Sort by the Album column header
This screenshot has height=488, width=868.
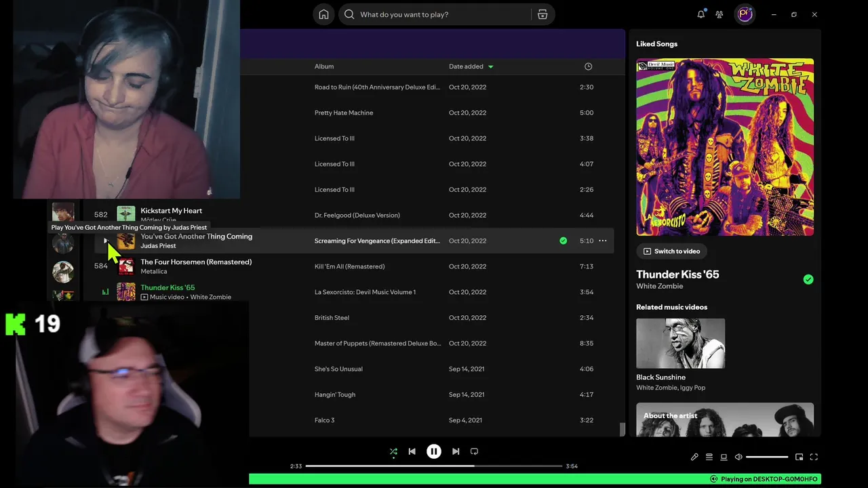pos(324,66)
